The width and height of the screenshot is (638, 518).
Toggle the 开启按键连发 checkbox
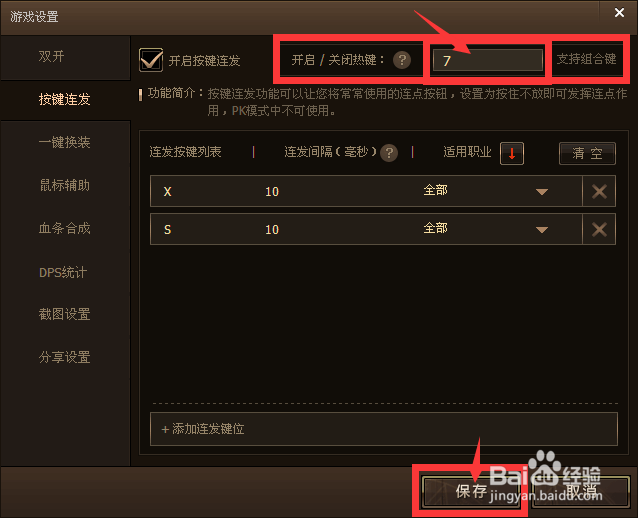coord(151,60)
